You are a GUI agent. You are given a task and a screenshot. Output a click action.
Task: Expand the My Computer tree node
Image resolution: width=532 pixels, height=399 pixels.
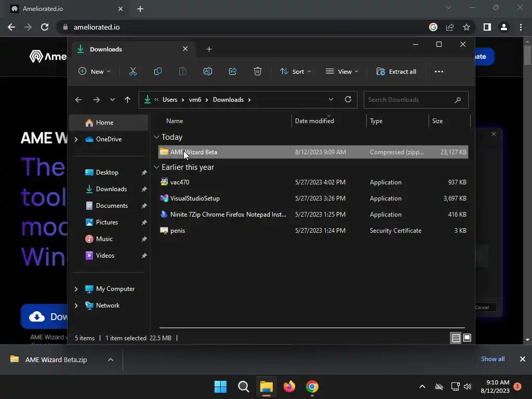(x=76, y=289)
